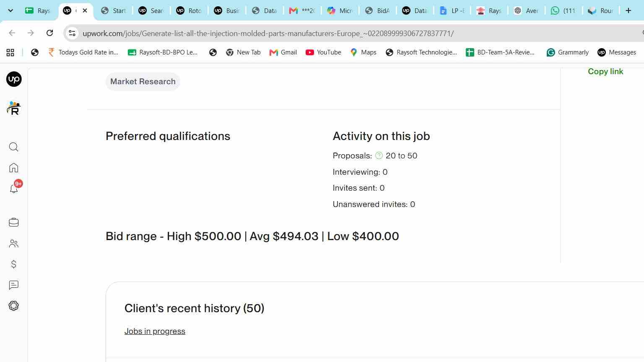Click the proposals help question mark icon
Viewport: 644px width, 362px height.
point(379,155)
